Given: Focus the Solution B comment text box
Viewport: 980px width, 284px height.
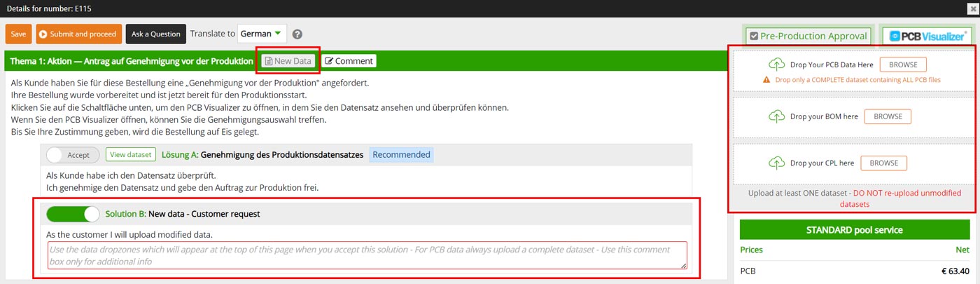Looking at the screenshot, I should pyautogui.click(x=367, y=255).
